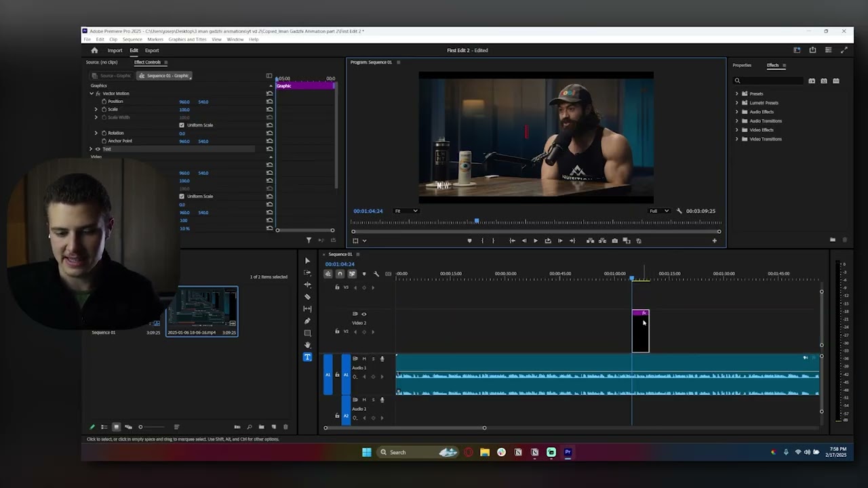Switch to the Export tab

[x=152, y=50]
